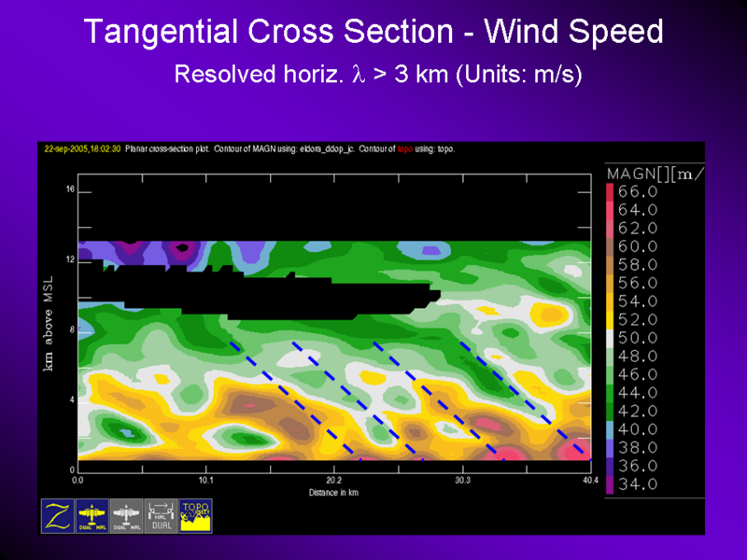Screen dimensions: 747x560
Task: Click the 34.0 legend value
Action: pos(638,484)
